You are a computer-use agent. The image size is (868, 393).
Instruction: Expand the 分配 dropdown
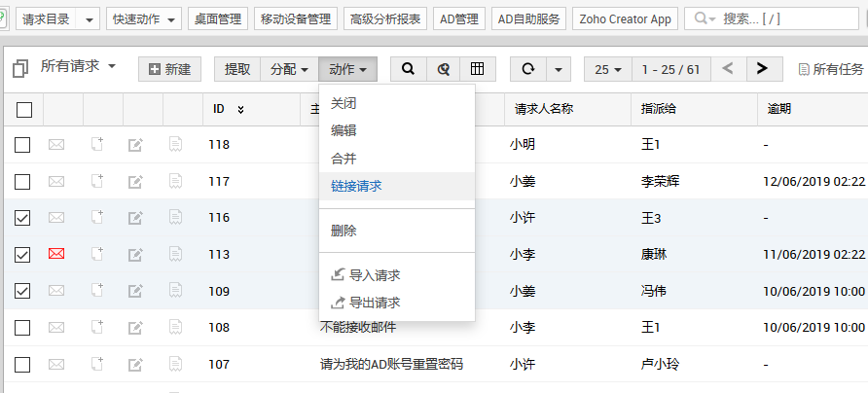[289, 69]
